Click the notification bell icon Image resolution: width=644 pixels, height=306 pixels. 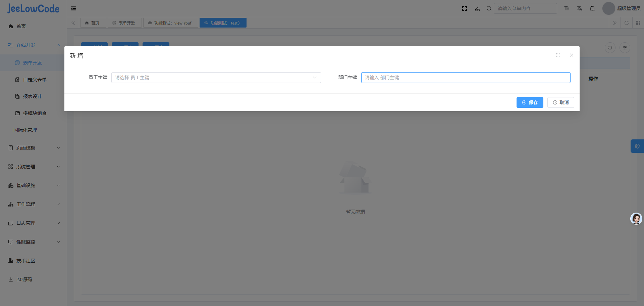click(592, 8)
